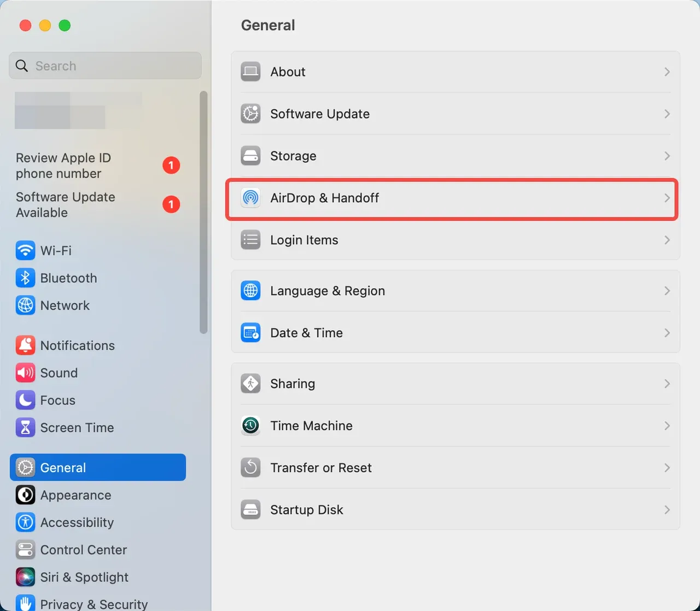The image size is (700, 611).
Task: Click the General gear icon in sidebar
Action: coord(25,468)
